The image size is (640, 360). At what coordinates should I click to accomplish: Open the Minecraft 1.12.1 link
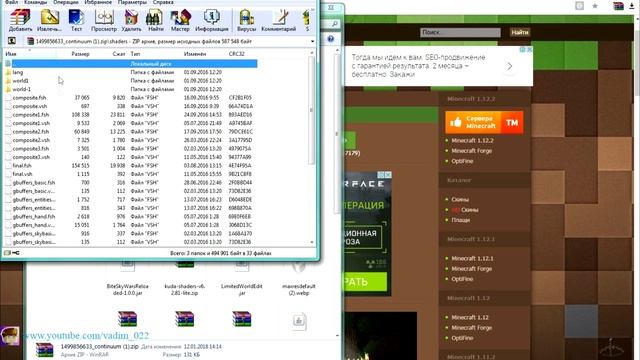[472, 258]
